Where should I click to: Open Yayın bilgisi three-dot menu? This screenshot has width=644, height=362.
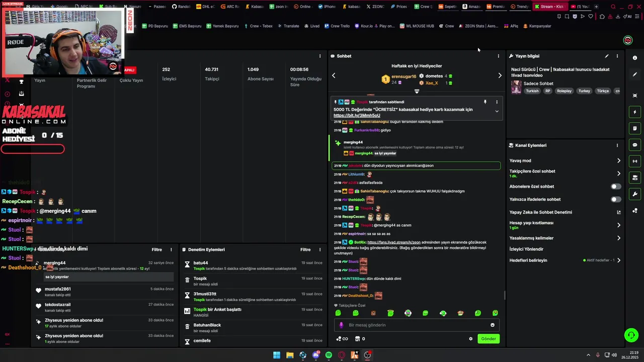pos(617,56)
